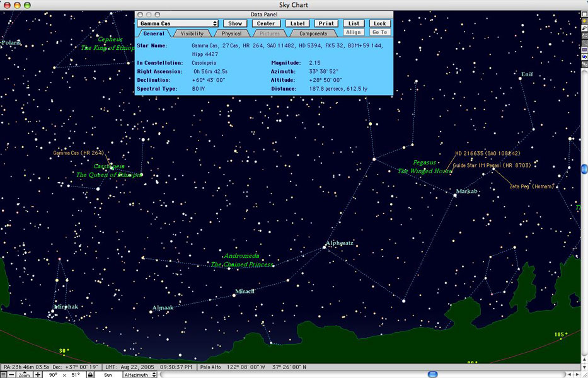Click the Polaris star label
Viewport: 588px width, 378px height.
pyautogui.click(x=11, y=43)
